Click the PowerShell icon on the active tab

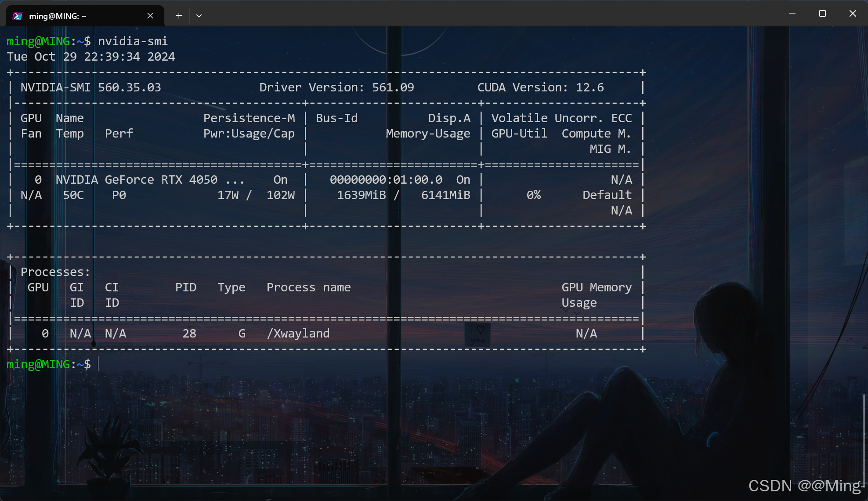click(x=18, y=15)
